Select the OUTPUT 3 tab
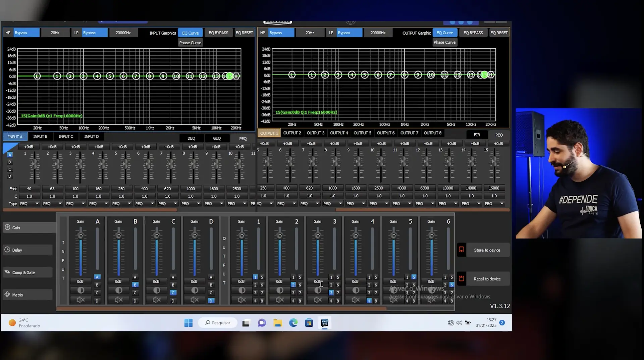Screen dimensions: 644x360 coord(316,133)
